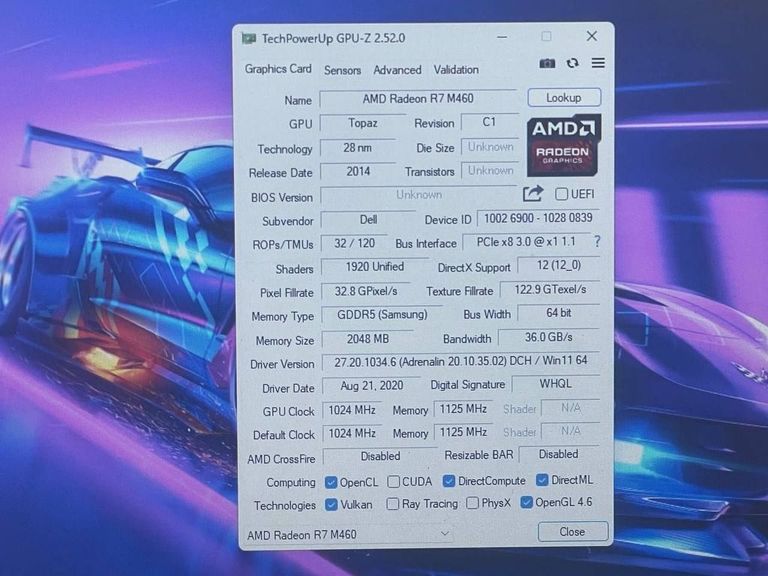Switch to the Sensors tab
The width and height of the screenshot is (768, 576).
click(342, 70)
